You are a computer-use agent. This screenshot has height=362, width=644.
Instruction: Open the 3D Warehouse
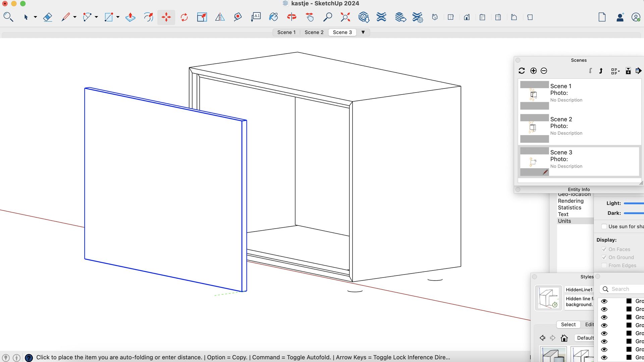(x=364, y=17)
